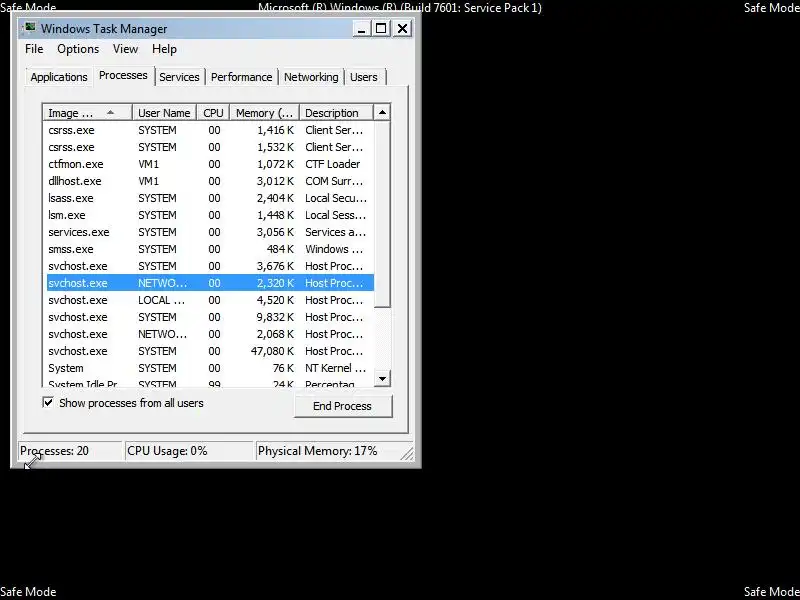Select the Processes tab
This screenshot has height=600, width=800.
tap(123, 75)
